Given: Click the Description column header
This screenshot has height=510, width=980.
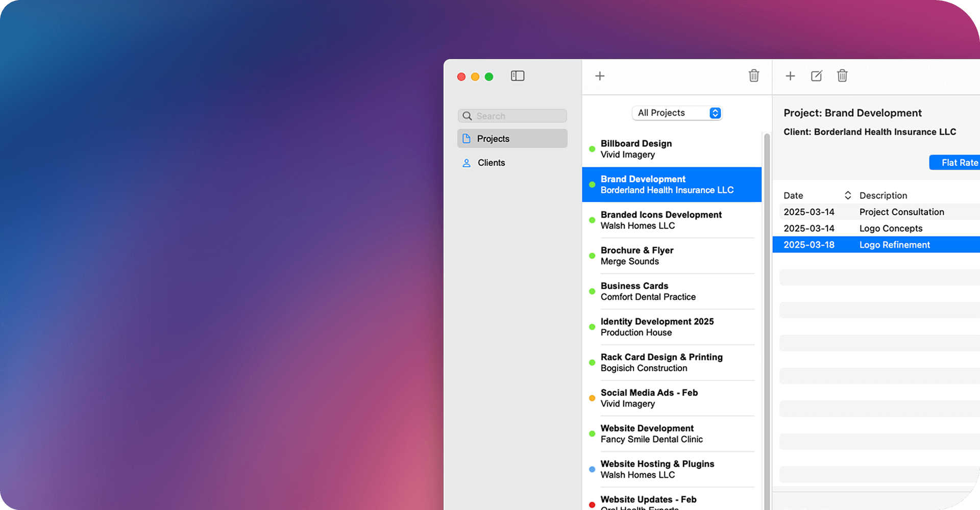Looking at the screenshot, I should [883, 195].
